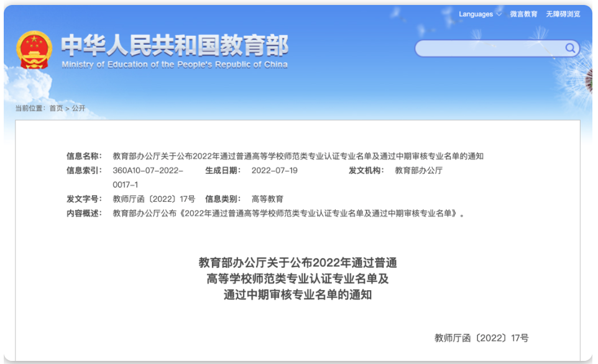Click the 生成日期 label
Viewport: 598px width, 364px height.
click(223, 170)
